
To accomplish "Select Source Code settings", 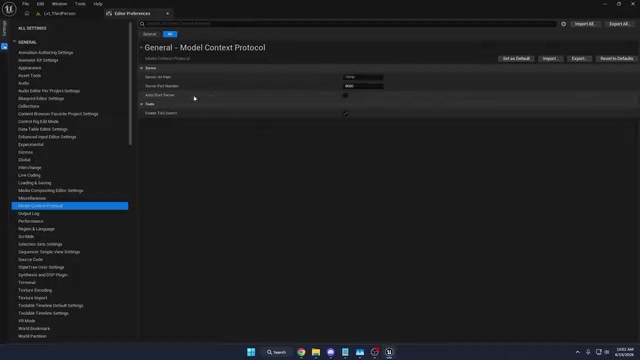I will [x=30, y=260].
